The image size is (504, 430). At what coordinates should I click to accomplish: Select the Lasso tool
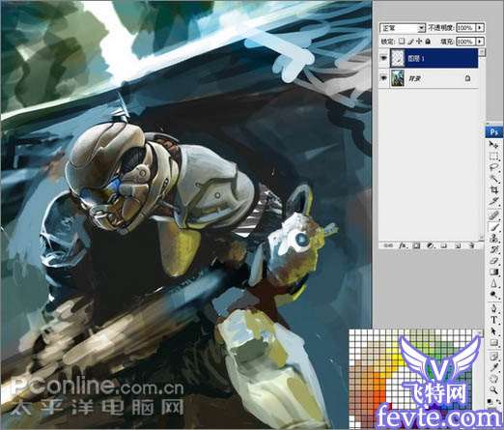pos(493,168)
